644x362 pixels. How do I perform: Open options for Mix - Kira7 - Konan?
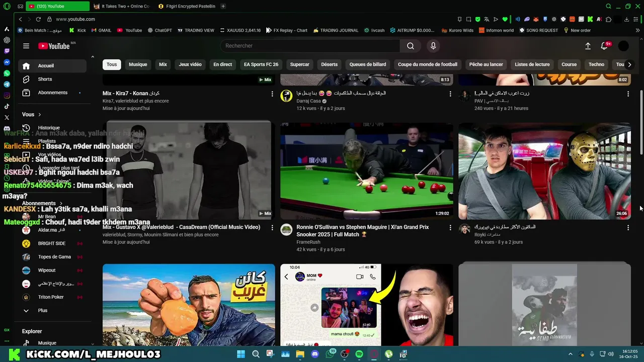coord(272,94)
